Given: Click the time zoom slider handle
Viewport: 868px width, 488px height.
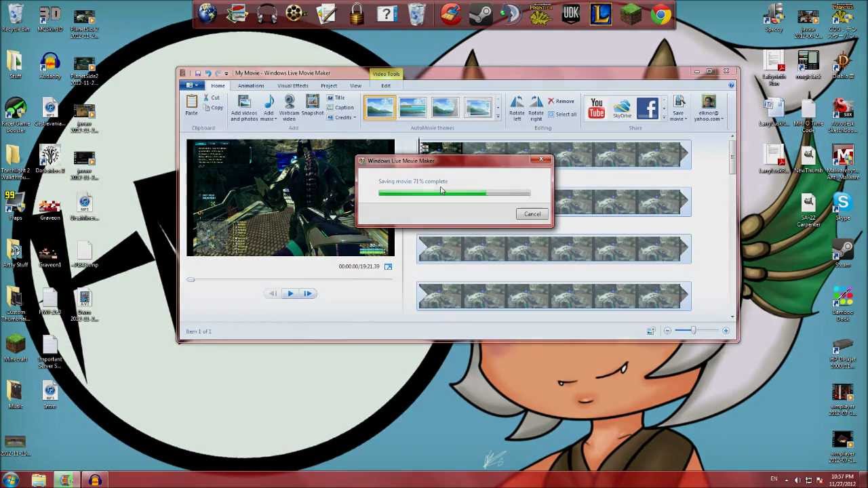Looking at the screenshot, I should click(x=693, y=331).
